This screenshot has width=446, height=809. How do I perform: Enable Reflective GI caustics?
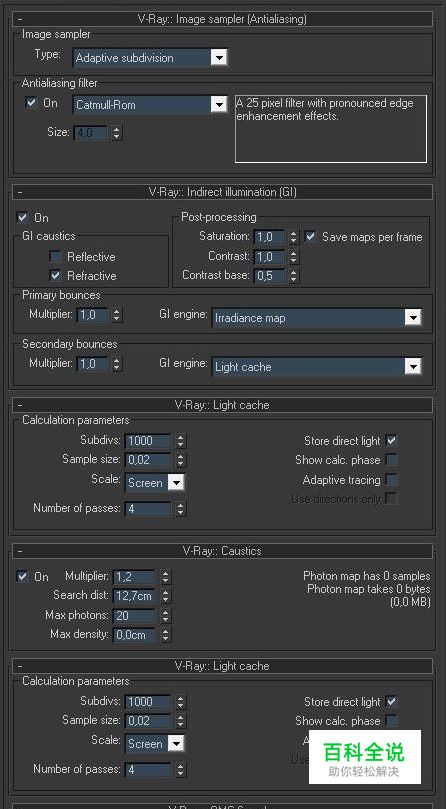[x=55, y=256]
